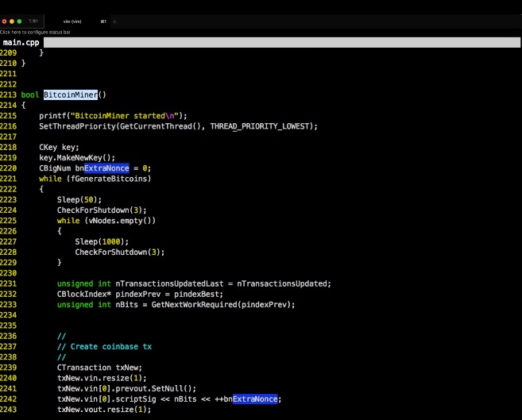522x420 pixels.
Task: Click the highlighted BitcoinMiner function name
Action: (x=71, y=94)
